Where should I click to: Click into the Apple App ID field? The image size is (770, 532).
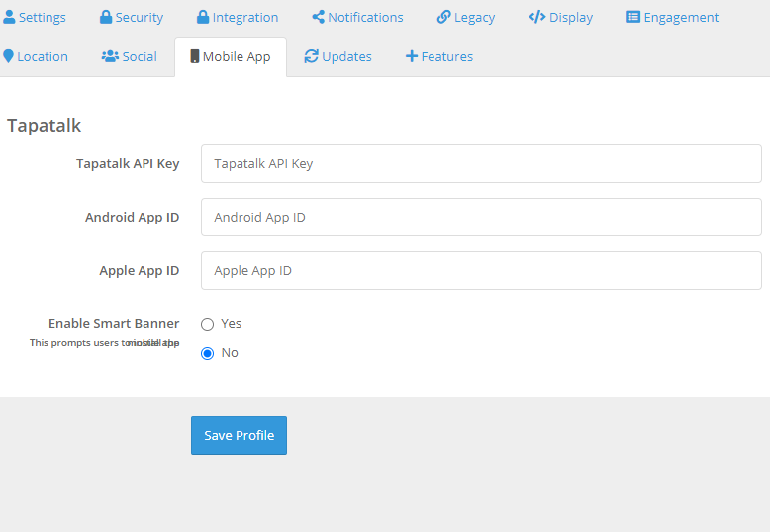481,270
